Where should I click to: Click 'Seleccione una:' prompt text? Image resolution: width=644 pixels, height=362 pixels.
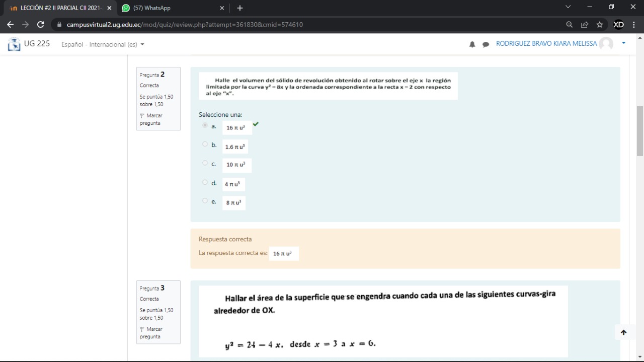(x=220, y=115)
